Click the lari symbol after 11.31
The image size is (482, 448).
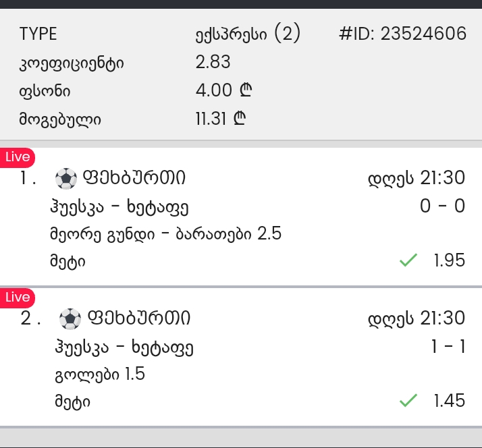[x=240, y=118]
